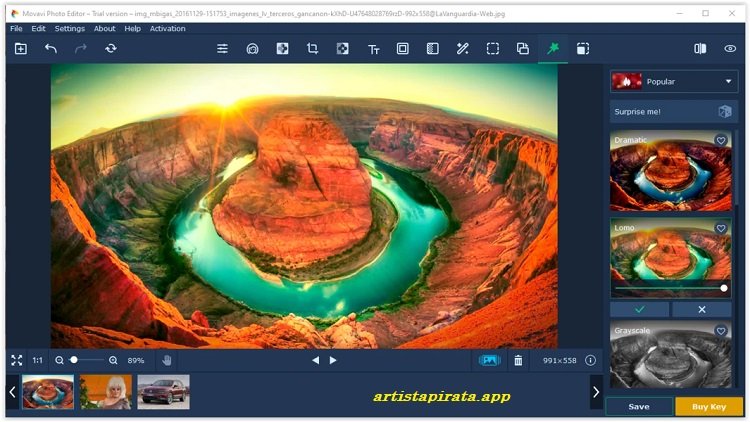This screenshot has height=422, width=750.
Task: Show image info icon
Action: click(590, 360)
